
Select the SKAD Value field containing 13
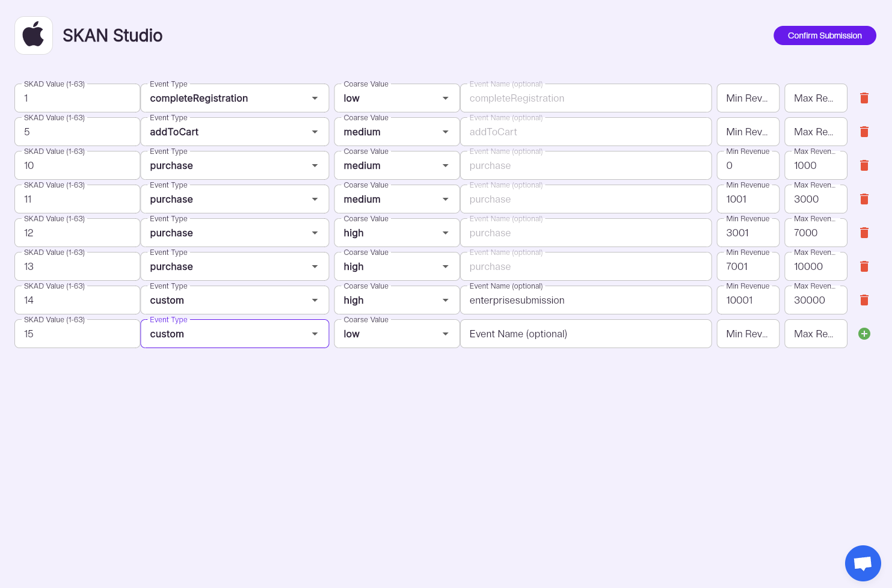coord(77,266)
